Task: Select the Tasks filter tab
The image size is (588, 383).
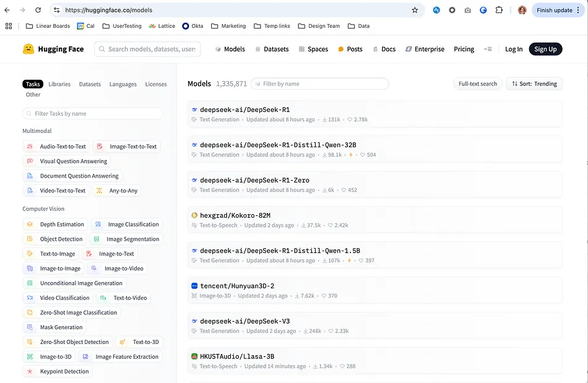Action: click(x=33, y=84)
